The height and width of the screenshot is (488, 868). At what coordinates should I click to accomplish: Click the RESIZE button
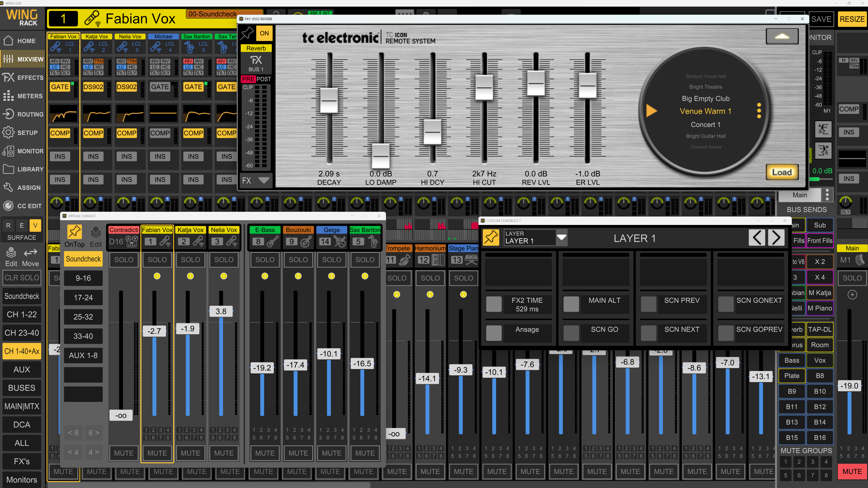[x=852, y=19]
